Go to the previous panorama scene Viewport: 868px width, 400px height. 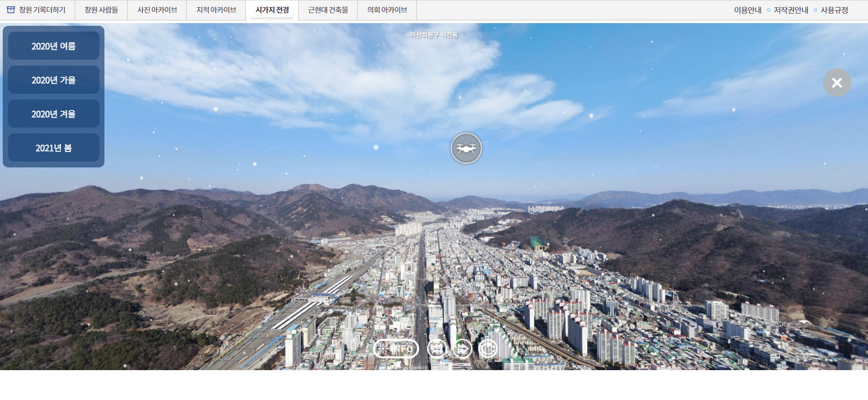[437, 349]
